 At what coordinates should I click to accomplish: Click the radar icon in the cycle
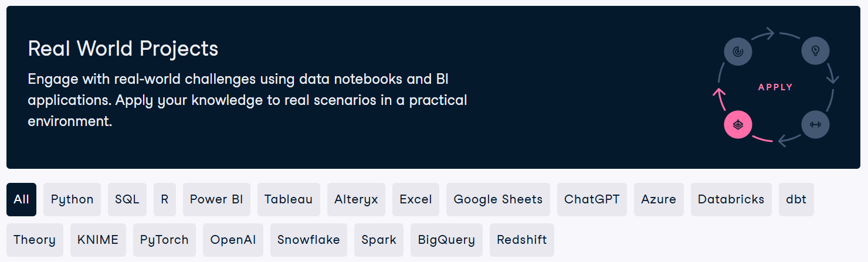point(738,52)
